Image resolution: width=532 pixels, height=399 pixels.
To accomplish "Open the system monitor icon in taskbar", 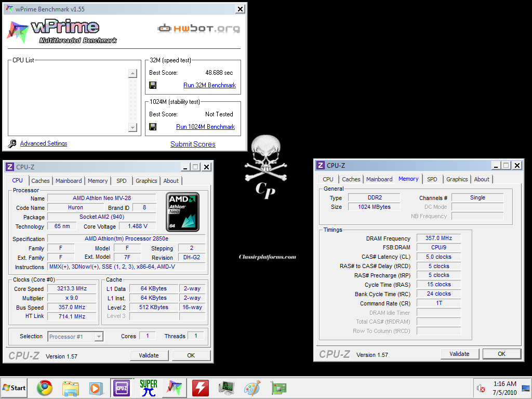I will [227, 388].
